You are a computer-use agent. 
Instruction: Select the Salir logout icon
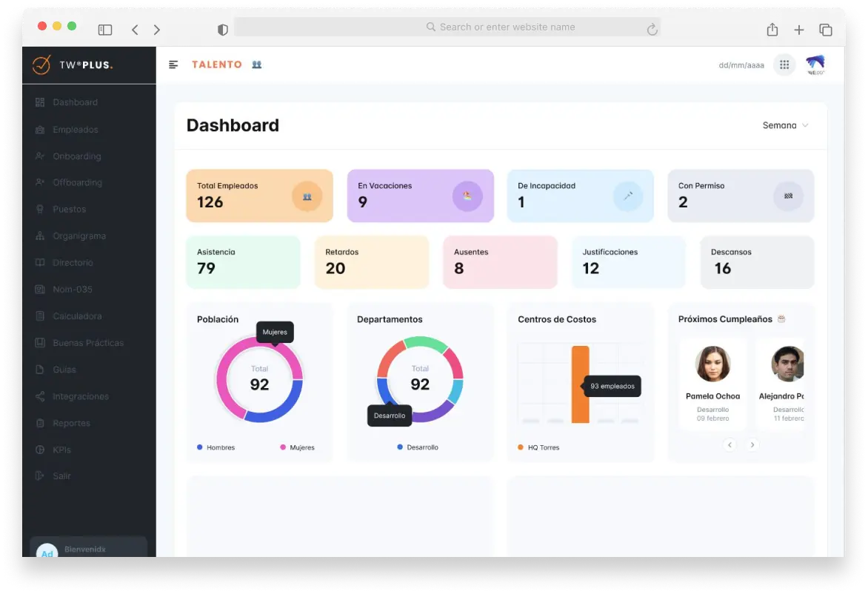39,476
